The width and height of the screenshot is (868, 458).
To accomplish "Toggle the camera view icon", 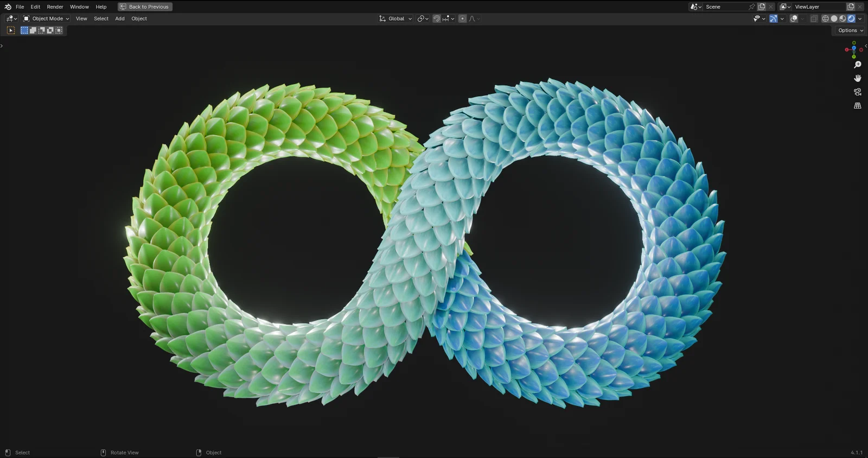I will point(858,92).
